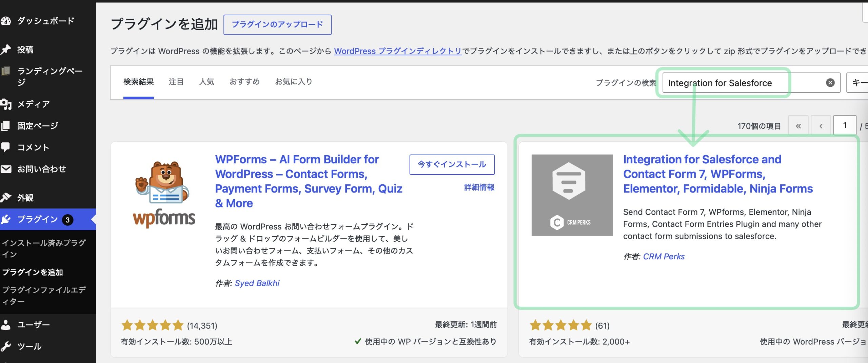Click the 170個の項目 count text

759,126
